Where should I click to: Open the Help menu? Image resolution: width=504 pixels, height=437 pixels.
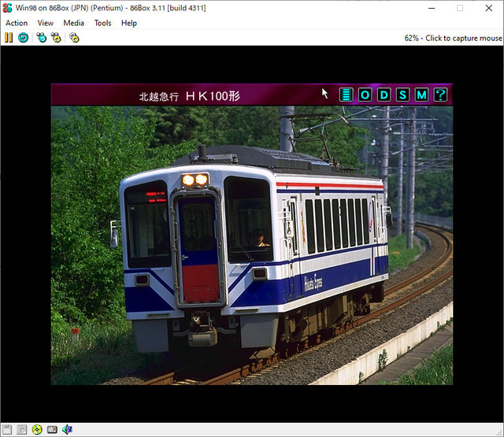129,23
